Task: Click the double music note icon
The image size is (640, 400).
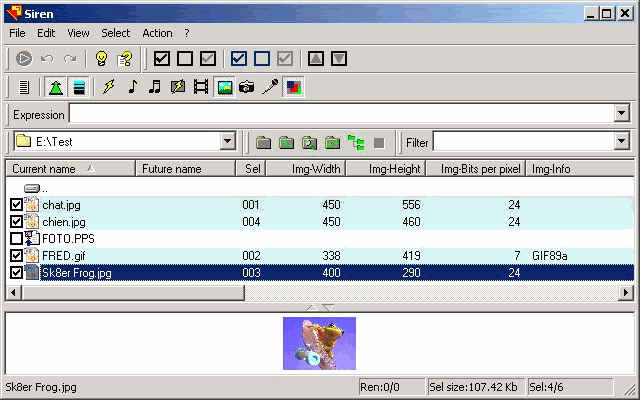Action: coord(155,87)
